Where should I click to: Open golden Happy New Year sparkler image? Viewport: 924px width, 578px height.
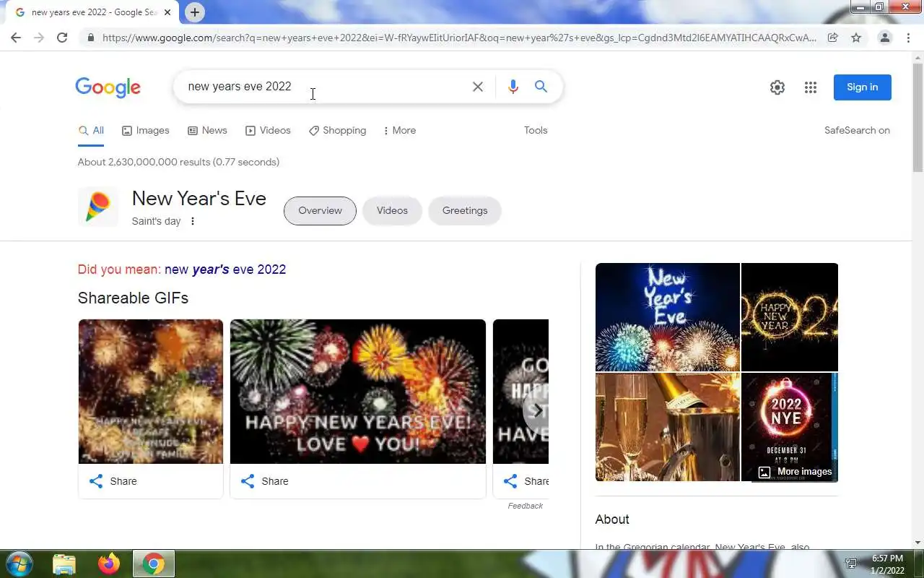(790, 317)
